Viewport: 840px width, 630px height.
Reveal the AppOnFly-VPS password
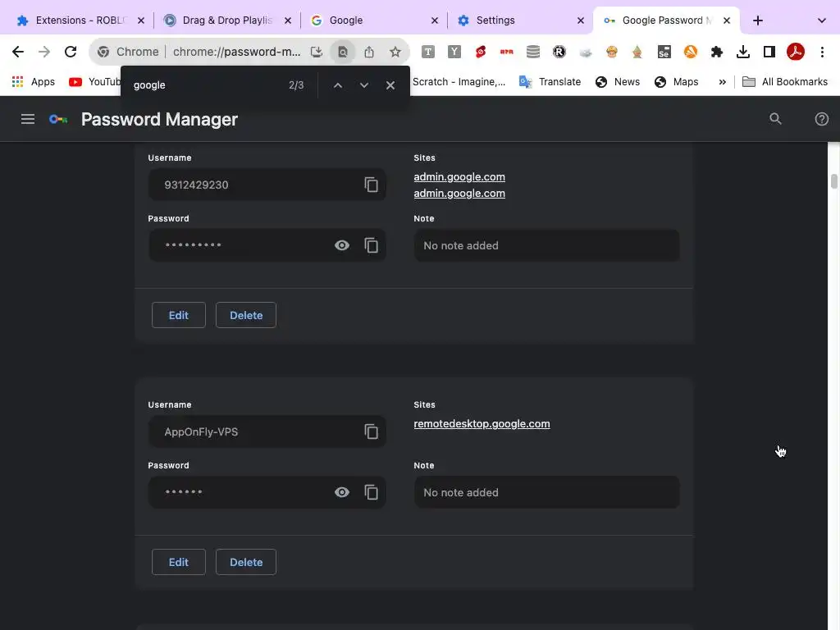point(342,492)
